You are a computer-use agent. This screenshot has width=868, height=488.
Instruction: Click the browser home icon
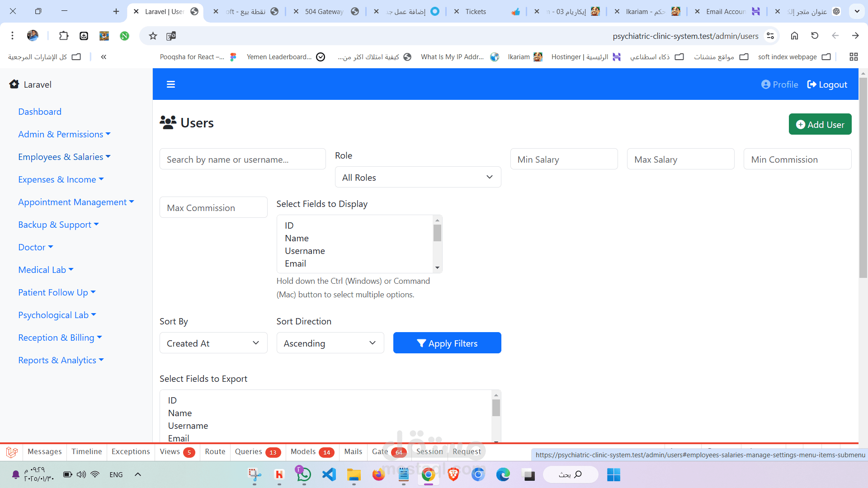click(x=794, y=36)
